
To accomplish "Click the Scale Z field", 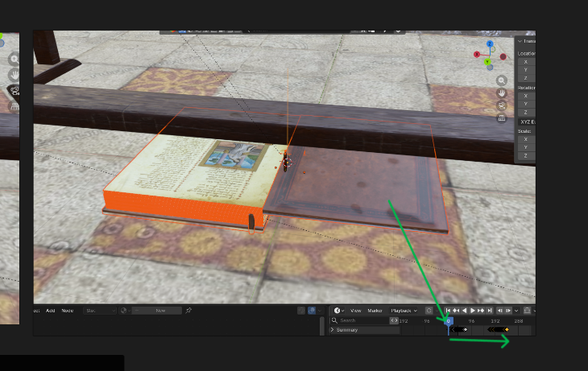I will coord(527,156).
